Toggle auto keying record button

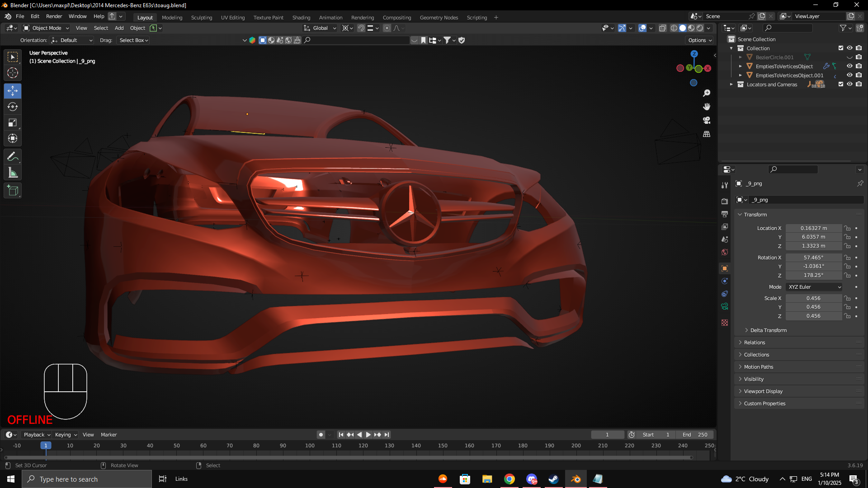coord(321,435)
